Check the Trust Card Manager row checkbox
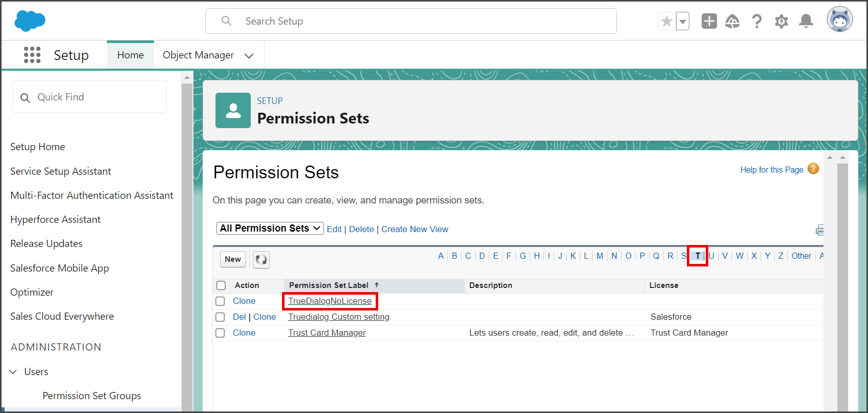The image size is (868, 413). pos(220,333)
